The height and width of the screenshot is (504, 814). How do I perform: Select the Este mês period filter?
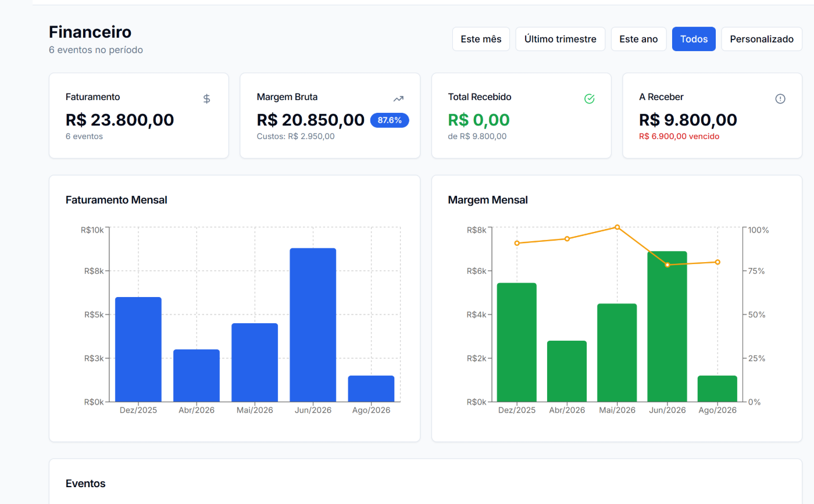pyautogui.click(x=481, y=39)
